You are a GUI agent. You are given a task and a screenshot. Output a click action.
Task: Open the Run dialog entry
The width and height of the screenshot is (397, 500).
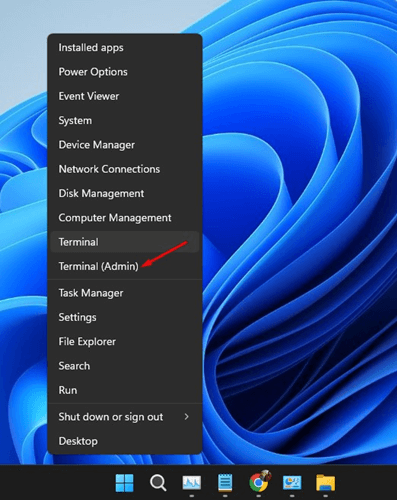125,390
